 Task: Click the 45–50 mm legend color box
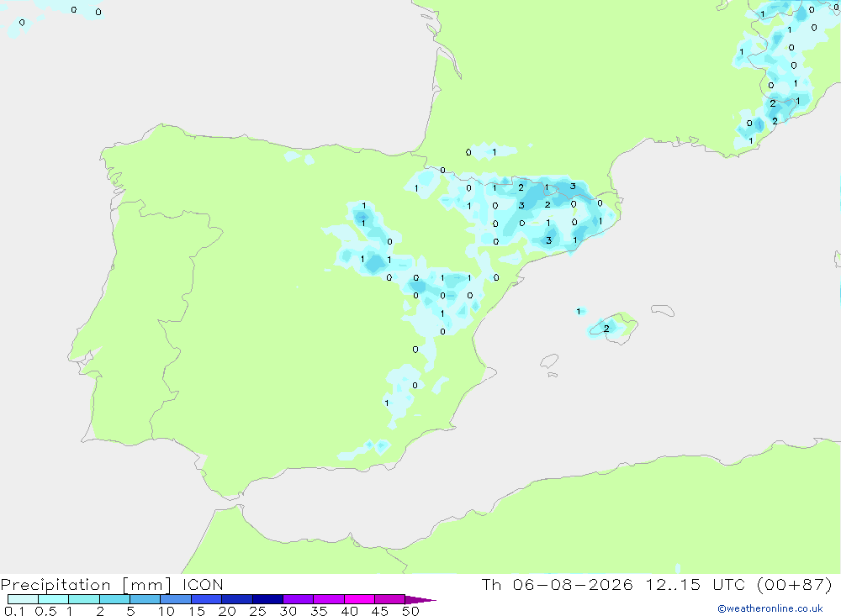point(390,599)
